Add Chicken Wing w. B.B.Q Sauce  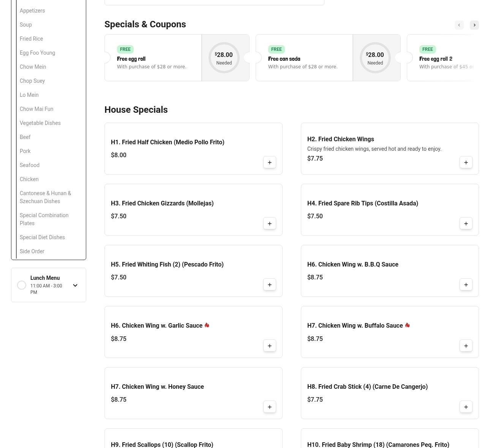pos(466,285)
